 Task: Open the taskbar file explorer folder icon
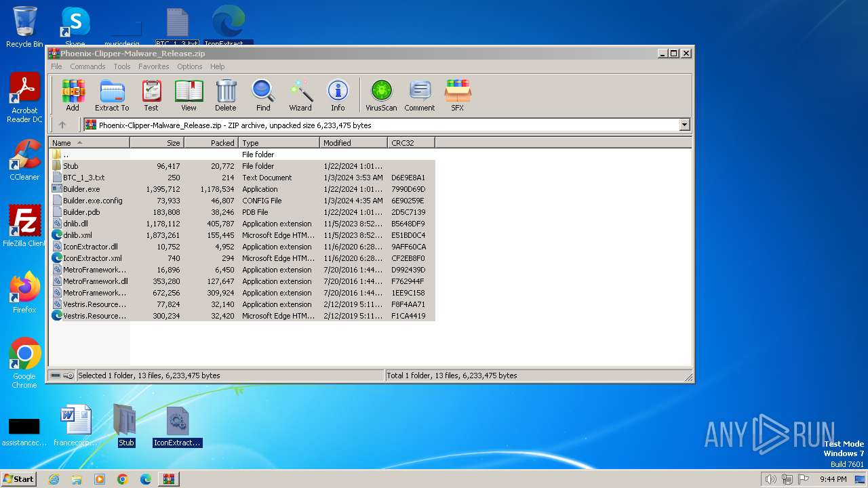(77, 479)
